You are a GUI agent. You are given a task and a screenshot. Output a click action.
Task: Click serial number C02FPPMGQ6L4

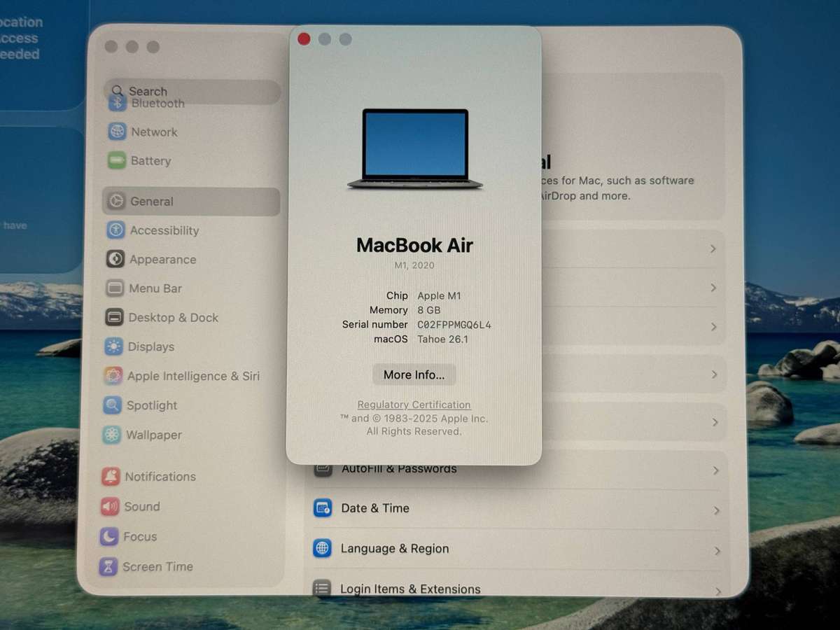454,325
